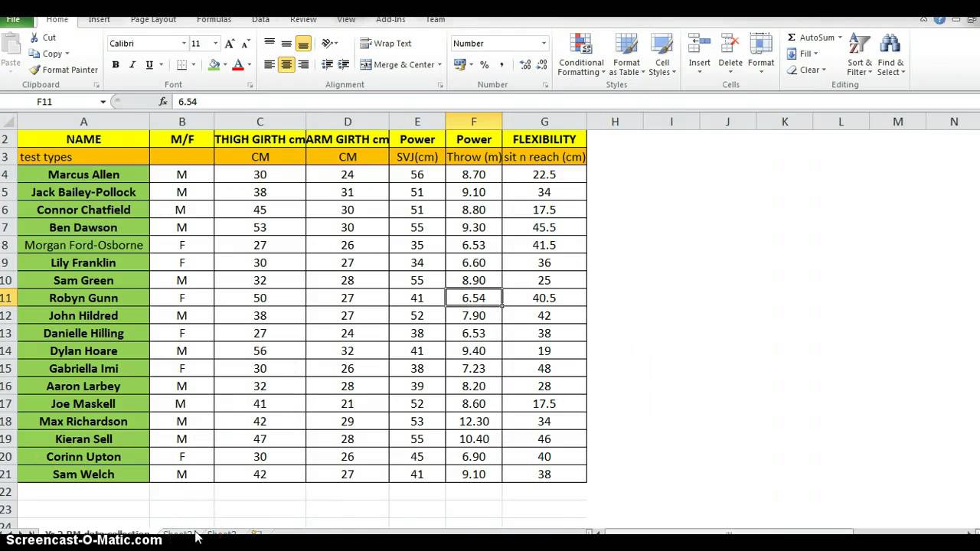The height and width of the screenshot is (551, 980).
Task: Click the formula bar showing 6.54
Action: [x=574, y=101]
